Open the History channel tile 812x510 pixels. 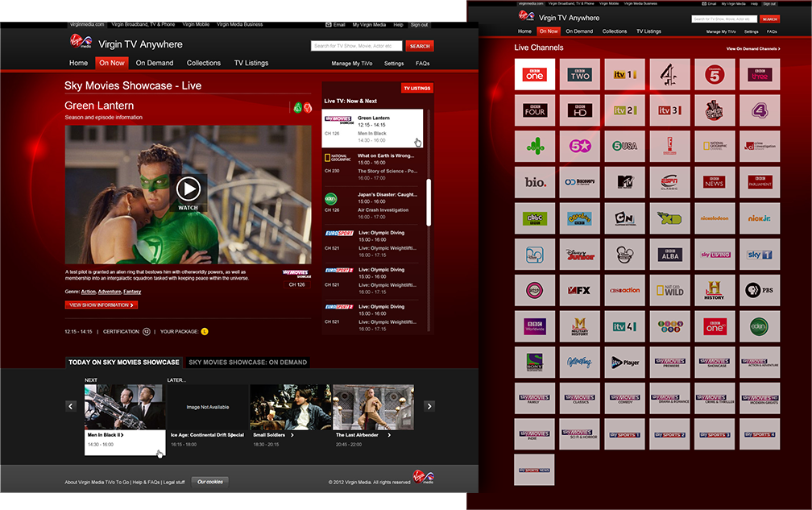715,290
